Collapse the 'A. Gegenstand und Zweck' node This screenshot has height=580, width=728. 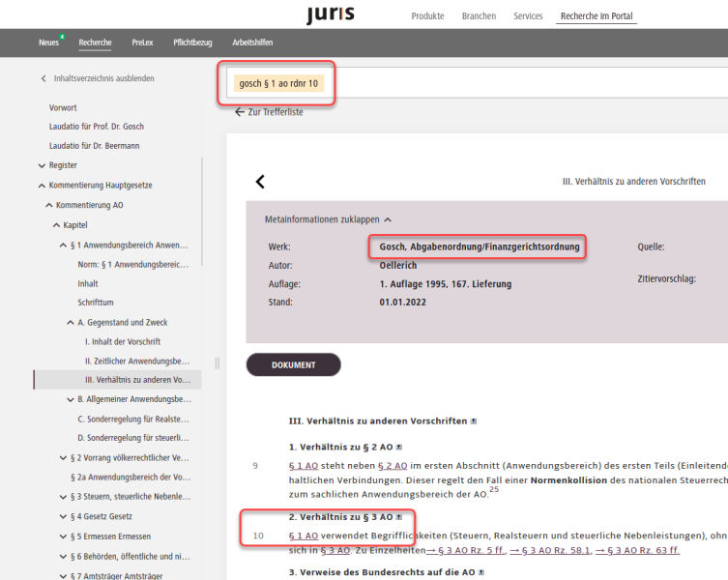click(x=70, y=322)
